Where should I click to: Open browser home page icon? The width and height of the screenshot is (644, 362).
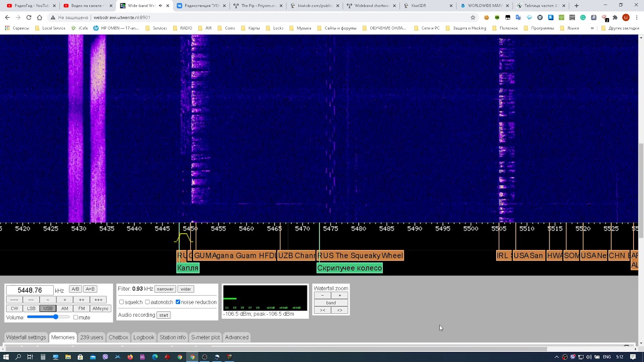point(39,17)
